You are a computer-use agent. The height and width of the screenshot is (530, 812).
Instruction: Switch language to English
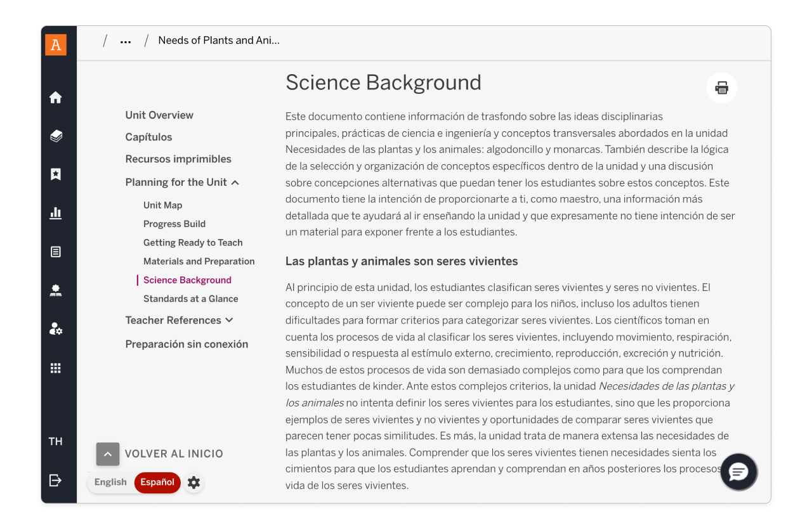click(110, 482)
